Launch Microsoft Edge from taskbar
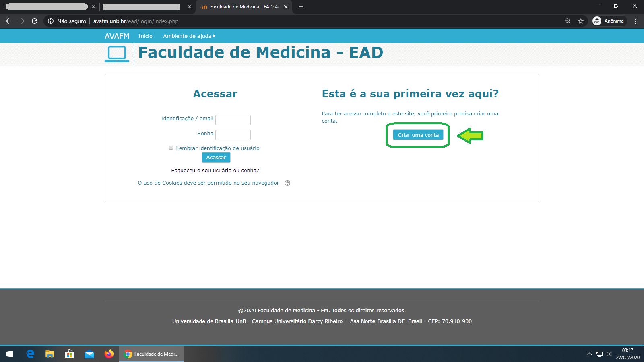Image resolution: width=644 pixels, height=362 pixels. pyautogui.click(x=30, y=354)
